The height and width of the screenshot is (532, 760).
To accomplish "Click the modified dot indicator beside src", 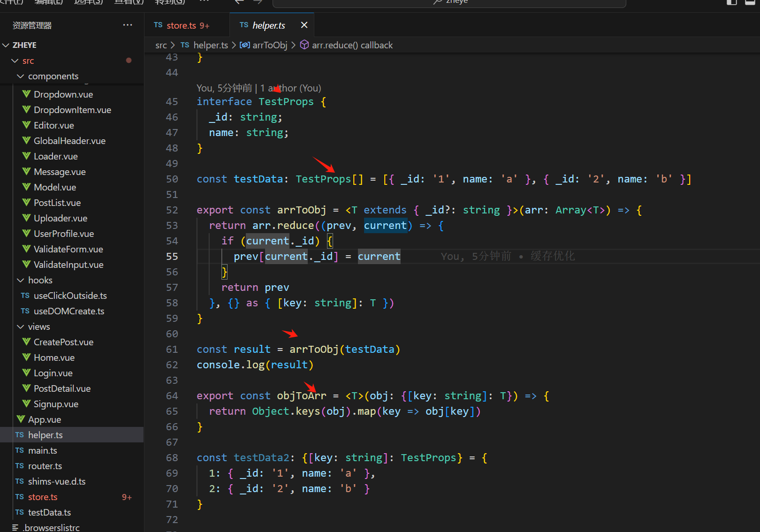I will [x=129, y=61].
